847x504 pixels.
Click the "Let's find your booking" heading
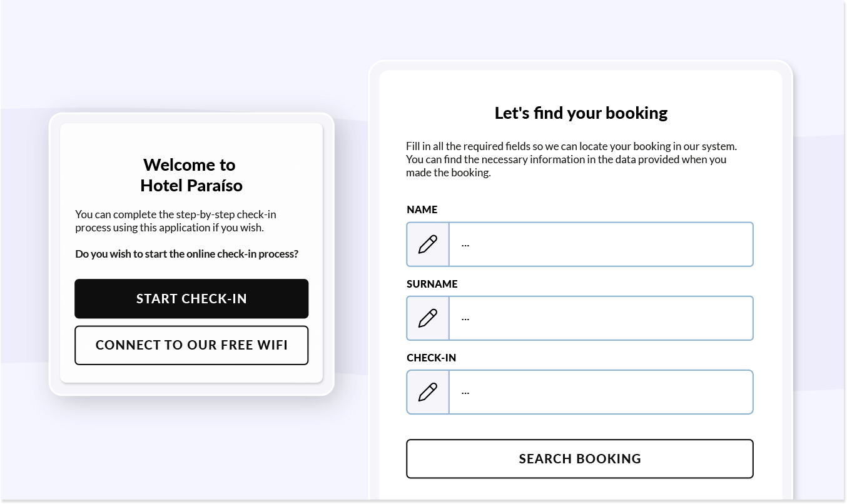click(x=581, y=113)
